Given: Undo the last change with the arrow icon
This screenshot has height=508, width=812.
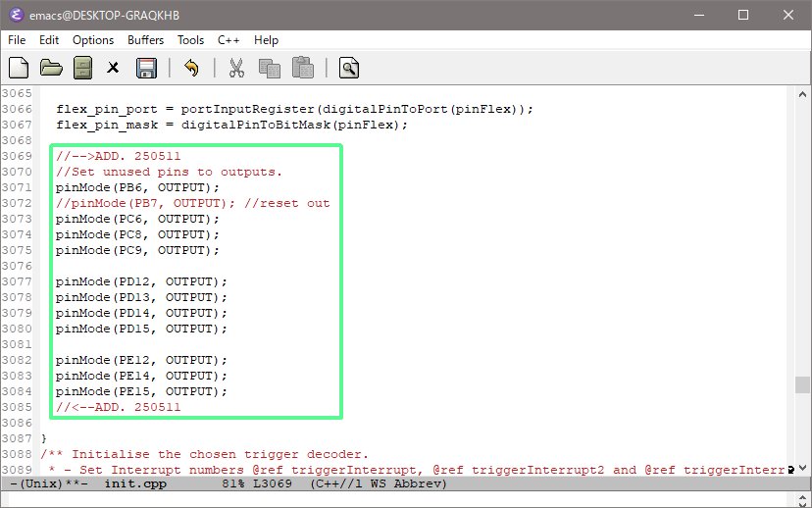Looking at the screenshot, I should pos(191,68).
